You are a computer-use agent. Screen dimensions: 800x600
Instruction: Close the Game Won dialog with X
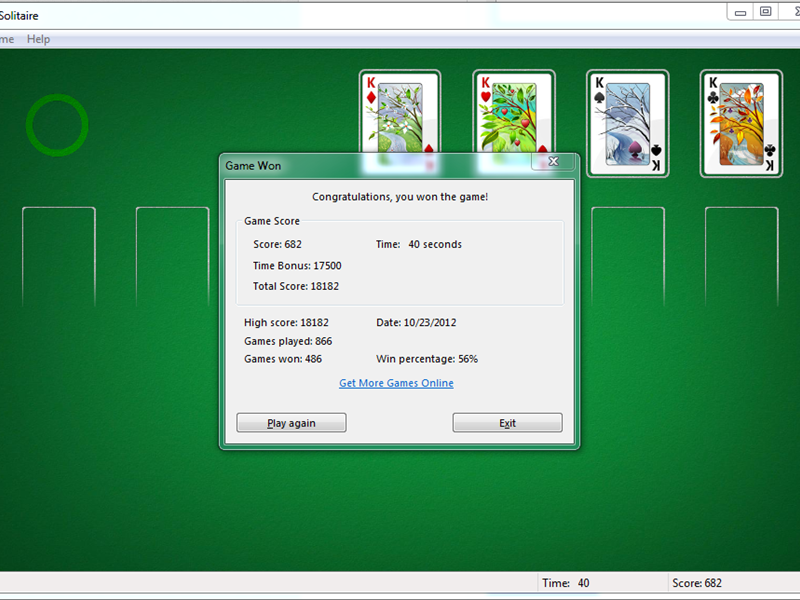[553, 162]
